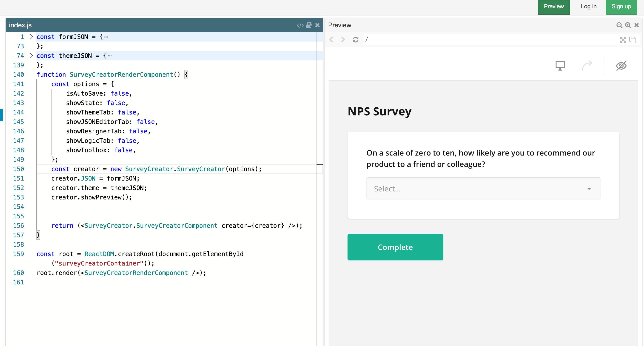Select the desktop device view icon
Image resolution: width=644 pixels, height=346 pixels.
(560, 66)
